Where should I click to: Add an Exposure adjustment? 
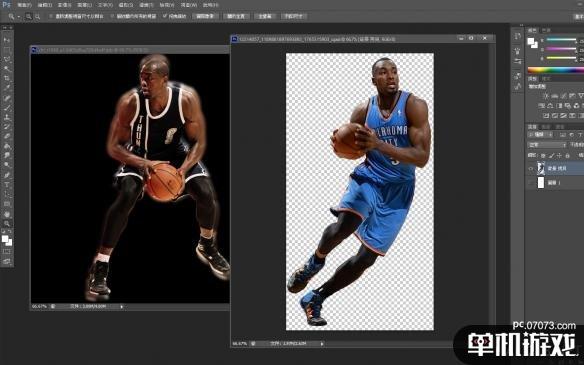click(x=572, y=96)
